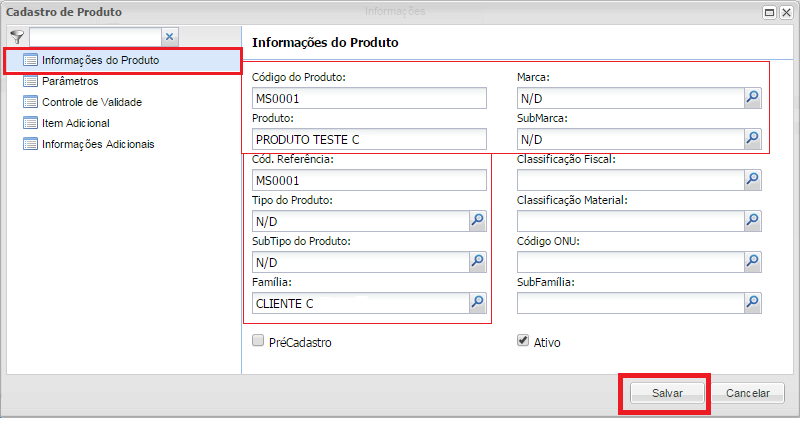
Task: Click the Tipo do Produto search icon
Action: pyautogui.click(x=478, y=221)
